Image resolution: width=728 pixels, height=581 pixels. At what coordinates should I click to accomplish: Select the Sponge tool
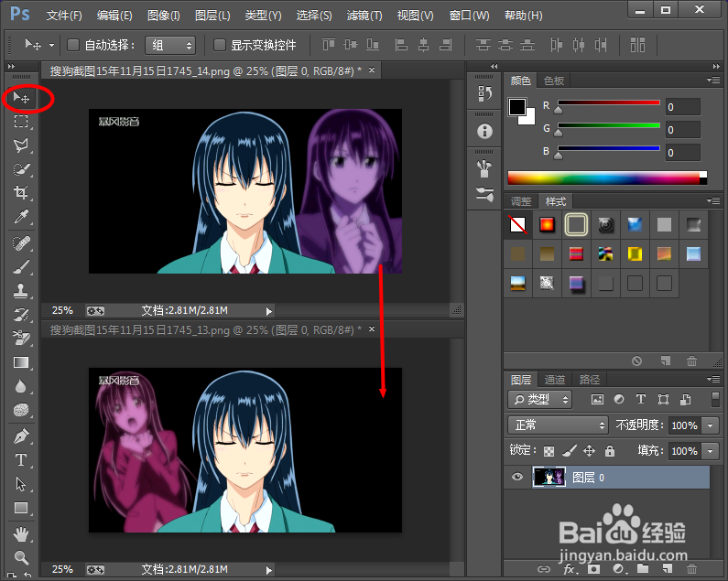[x=21, y=410]
